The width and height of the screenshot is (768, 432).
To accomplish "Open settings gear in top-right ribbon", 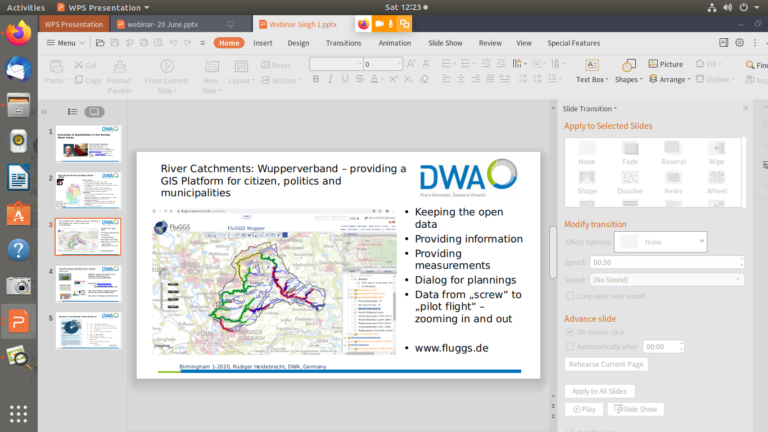I will tap(739, 43).
